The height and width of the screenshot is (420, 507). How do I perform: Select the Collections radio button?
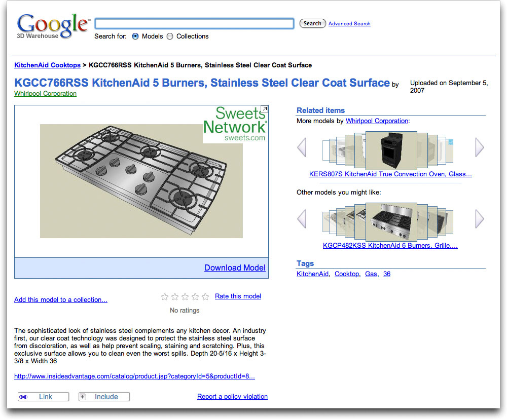170,36
